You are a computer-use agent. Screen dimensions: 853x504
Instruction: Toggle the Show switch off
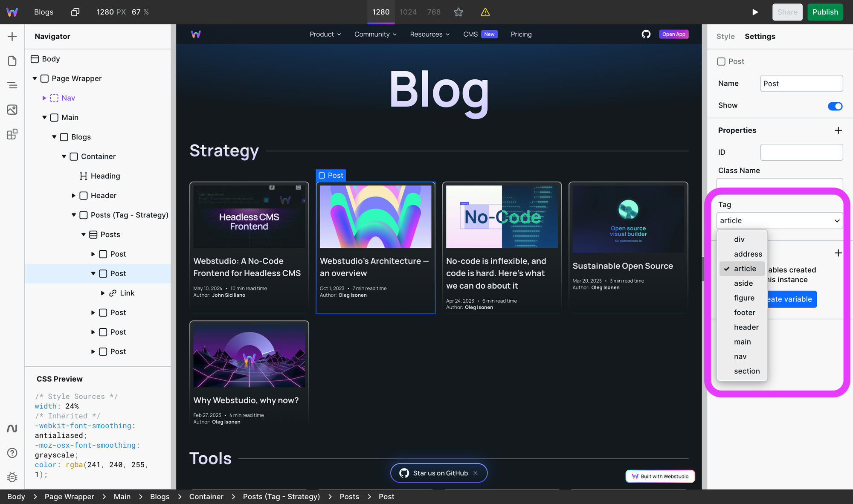[x=835, y=106]
